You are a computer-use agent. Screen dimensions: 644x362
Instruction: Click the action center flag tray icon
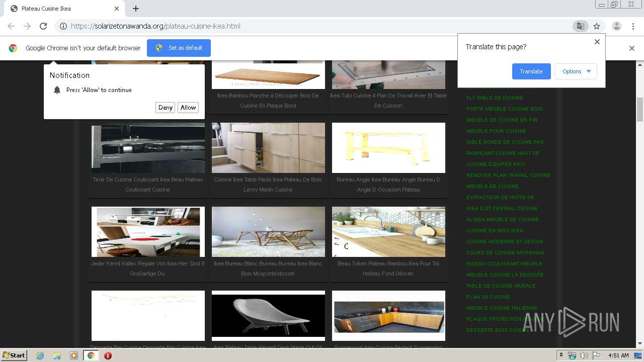(596, 355)
